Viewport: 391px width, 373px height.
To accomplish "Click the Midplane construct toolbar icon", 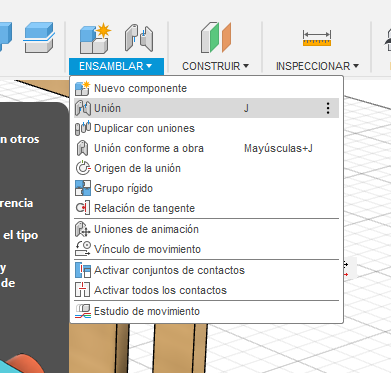I will [x=216, y=37].
